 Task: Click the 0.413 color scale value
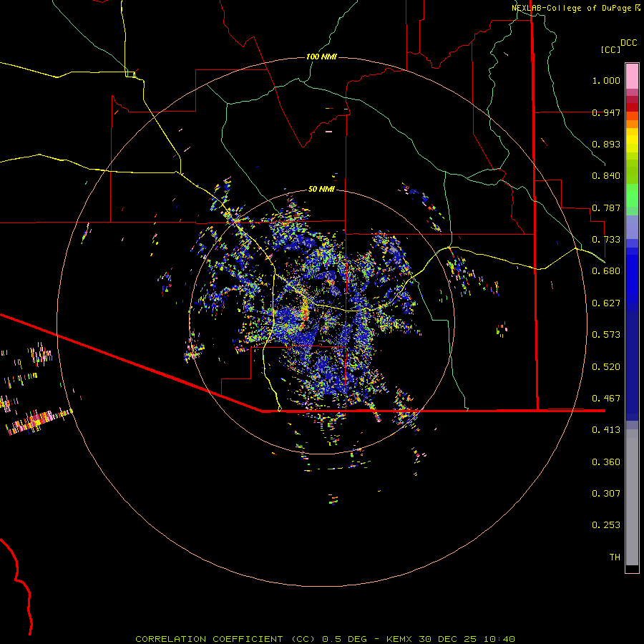click(x=606, y=430)
